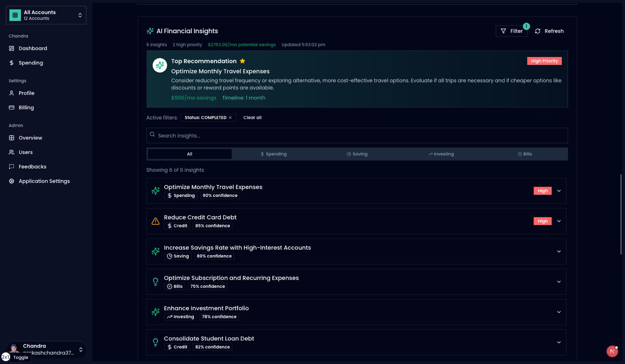Open Users via the people icon
Image resolution: width=625 pixels, height=364 pixels.
tap(12, 152)
